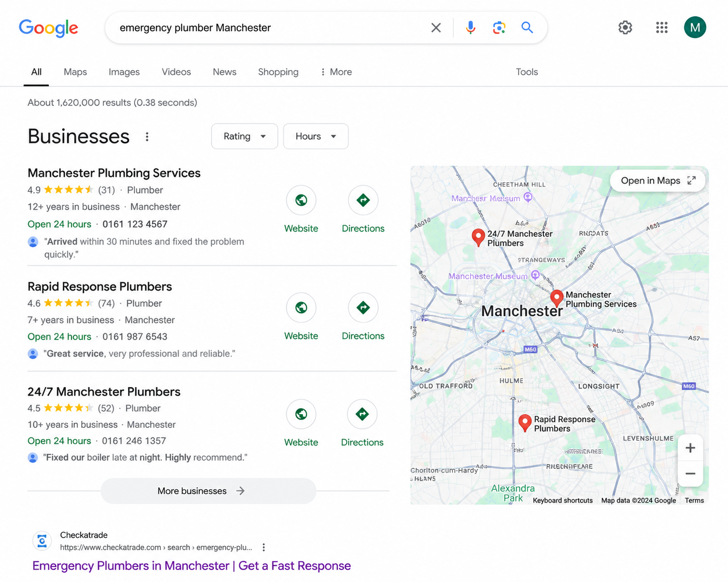
Task: Switch to the Images tab
Action: point(124,72)
